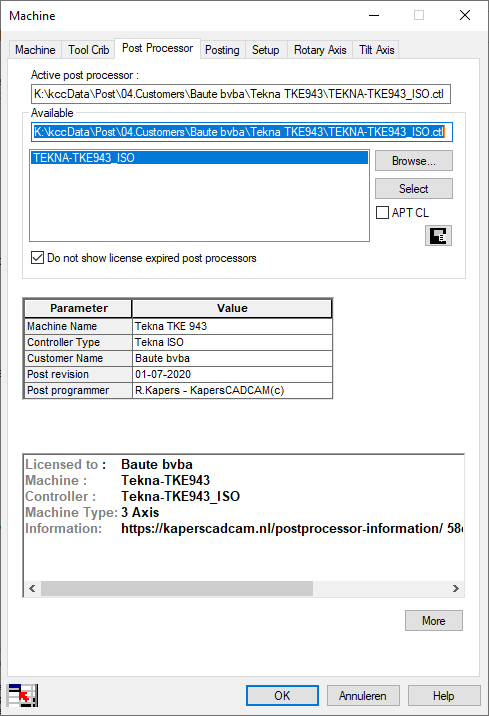Screen dimensions: 489x716
Task: Toggle the APT CL checkbox
Action: (382, 213)
